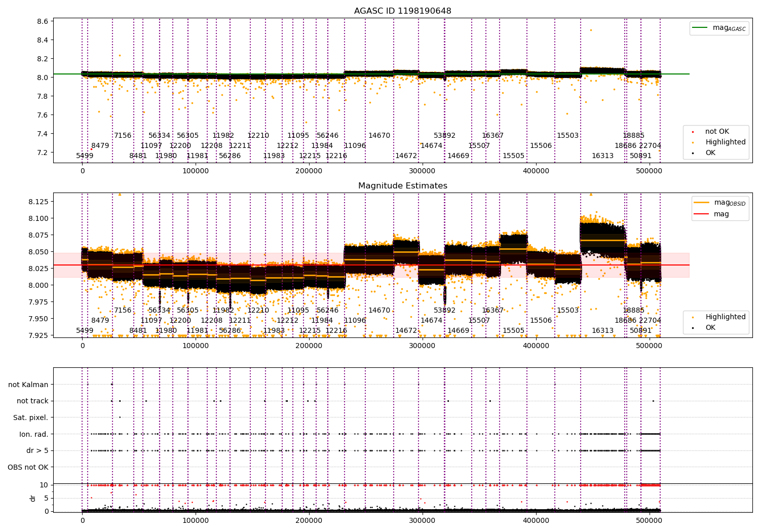Click the 8.075 y-axis tick label
This screenshot has height=532, width=760.
pyautogui.click(x=39, y=235)
